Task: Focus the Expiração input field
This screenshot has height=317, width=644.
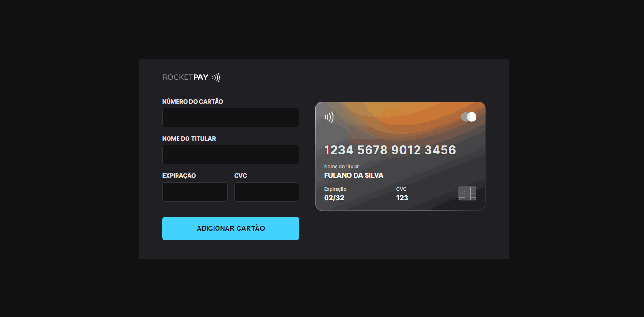Action: tap(195, 192)
